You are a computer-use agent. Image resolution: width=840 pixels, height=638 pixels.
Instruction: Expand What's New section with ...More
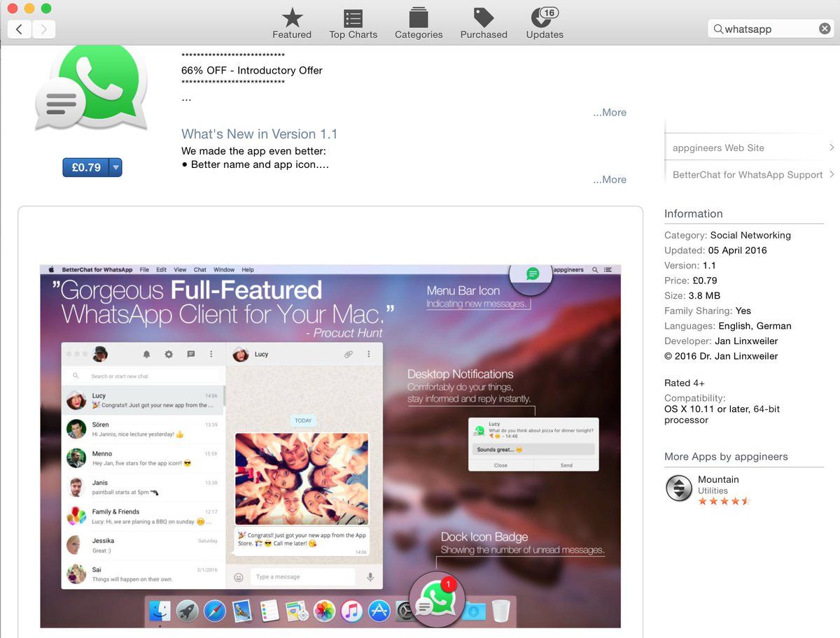(609, 180)
